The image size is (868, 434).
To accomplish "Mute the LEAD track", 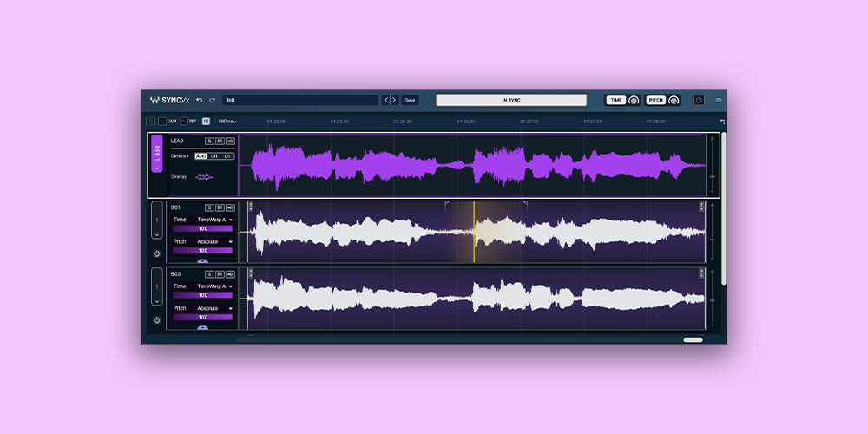I will point(220,141).
